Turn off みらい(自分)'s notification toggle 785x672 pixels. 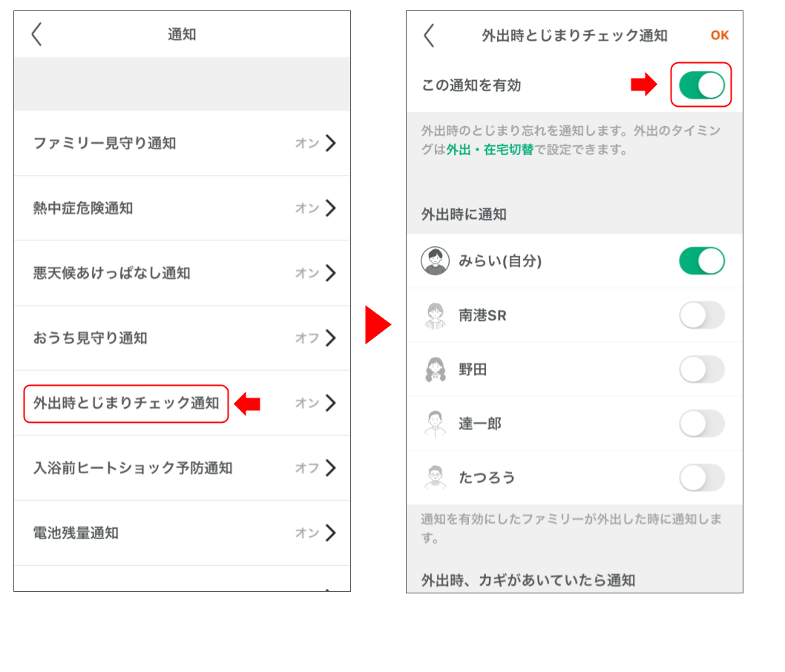pyautogui.click(x=700, y=260)
